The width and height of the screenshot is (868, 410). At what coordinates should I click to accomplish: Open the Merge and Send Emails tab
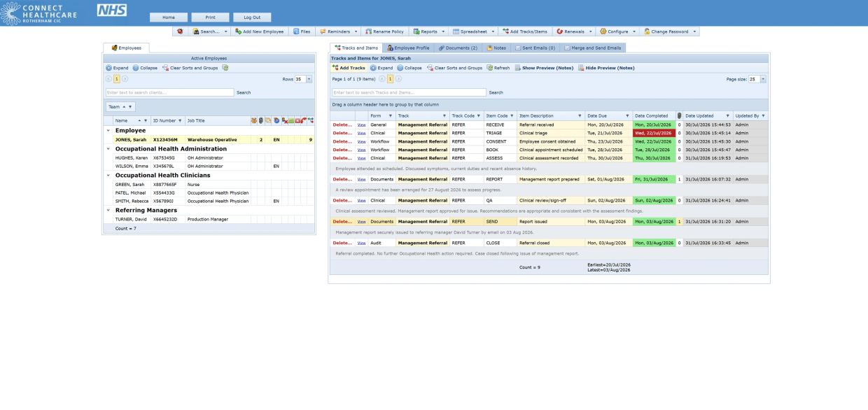[x=594, y=48]
